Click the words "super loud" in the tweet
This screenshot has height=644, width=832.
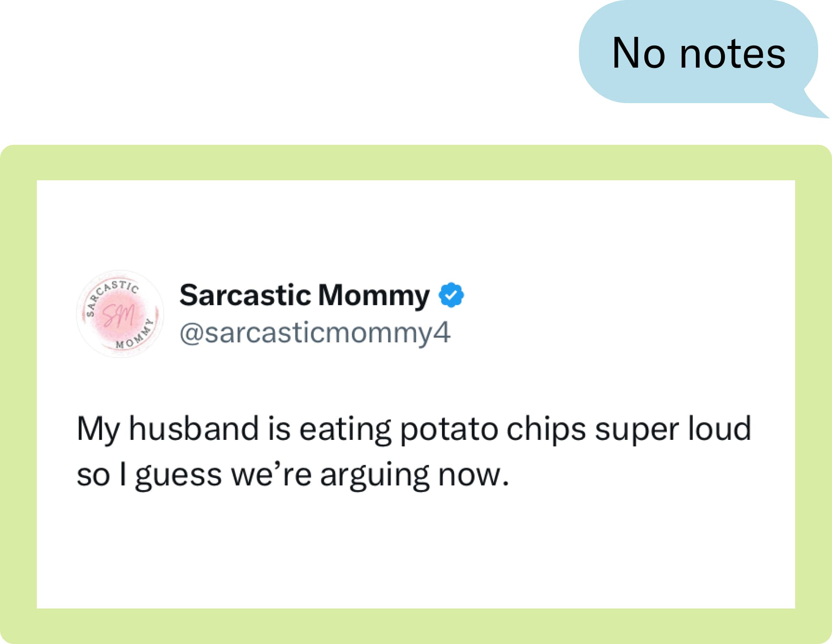[673, 429]
